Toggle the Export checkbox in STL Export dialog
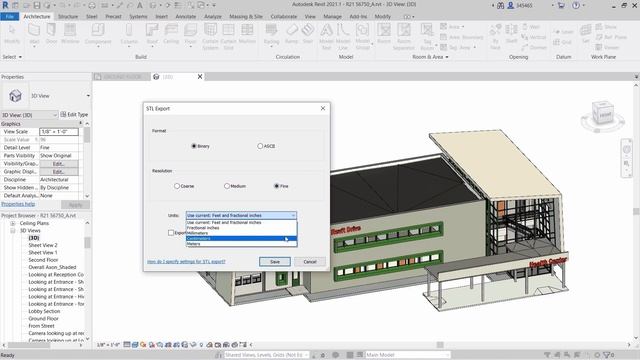 point(171,233)
